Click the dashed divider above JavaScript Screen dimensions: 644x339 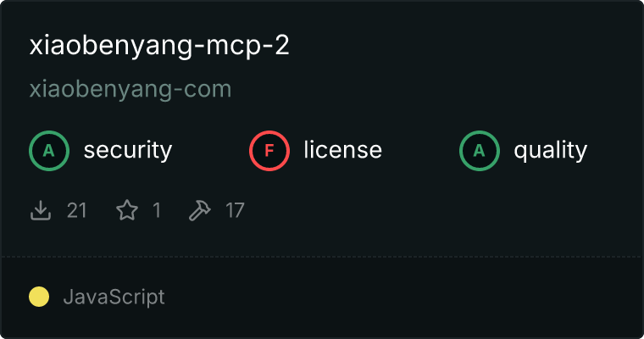pyautogui.click(x=322, y=257)
